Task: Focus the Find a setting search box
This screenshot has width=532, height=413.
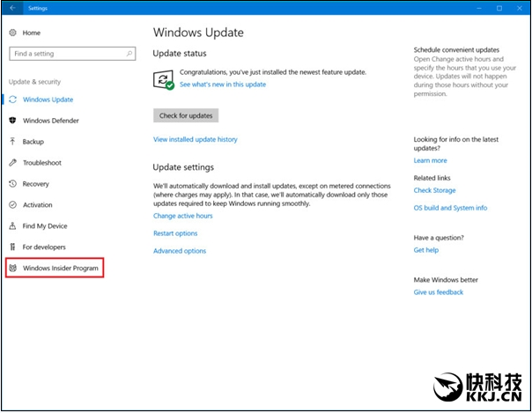Action: (72, 54)
